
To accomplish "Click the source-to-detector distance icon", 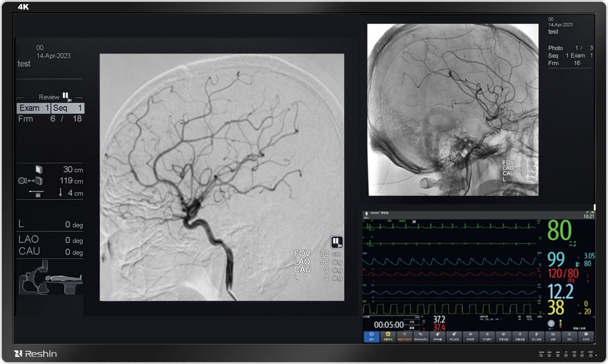I will [x=30, y=181].
